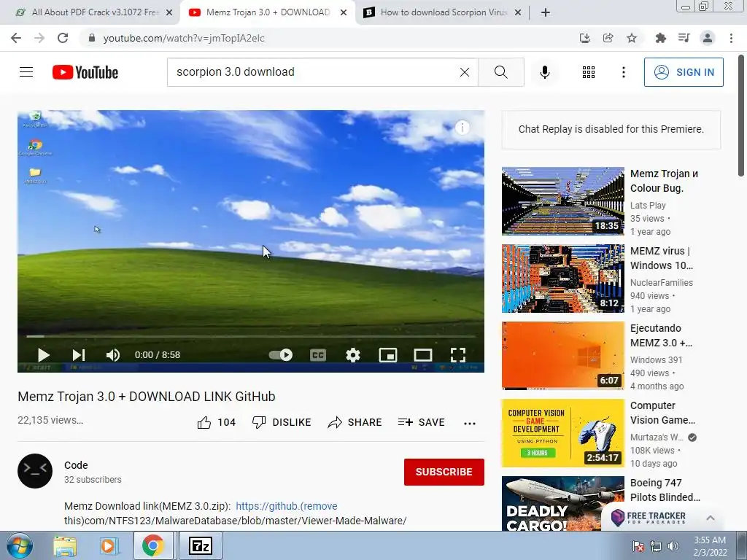Open the Memz Trojan и Colour Bug thumbnail

(x=562, y=201)
